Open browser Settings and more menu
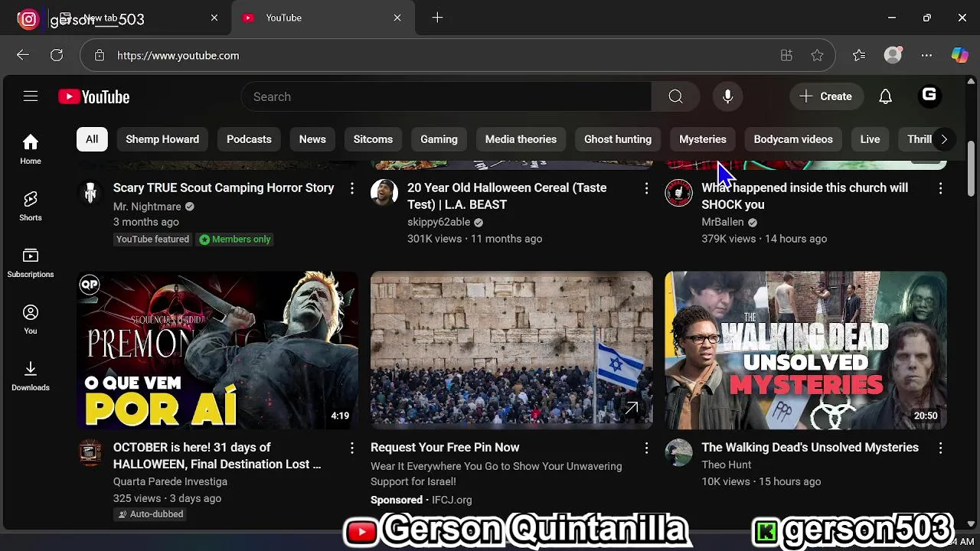This screenshot has height=551, width=980. pyautogui.click(x=926, y=55)
